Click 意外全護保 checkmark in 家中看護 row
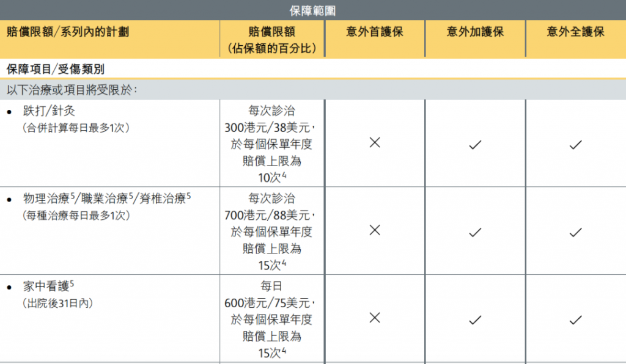 (576, 320)
